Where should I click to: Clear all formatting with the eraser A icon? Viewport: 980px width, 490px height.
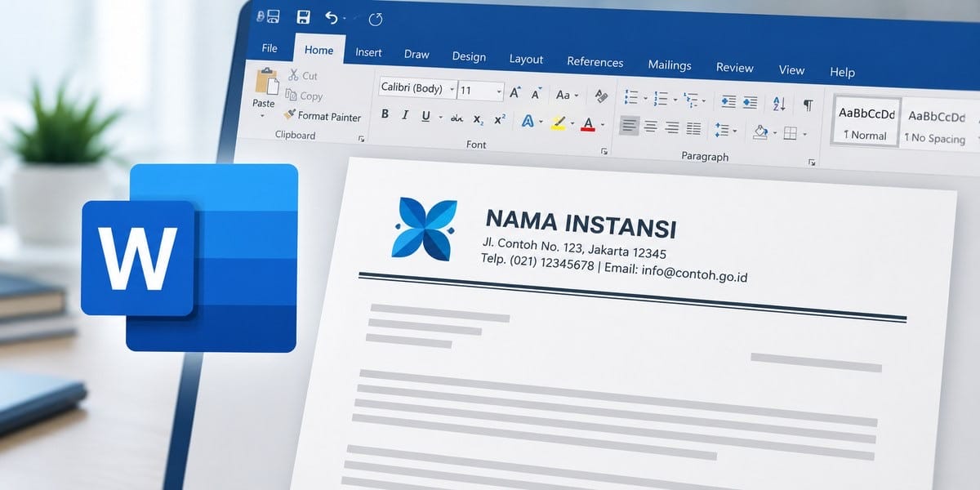tap(602, 96)
